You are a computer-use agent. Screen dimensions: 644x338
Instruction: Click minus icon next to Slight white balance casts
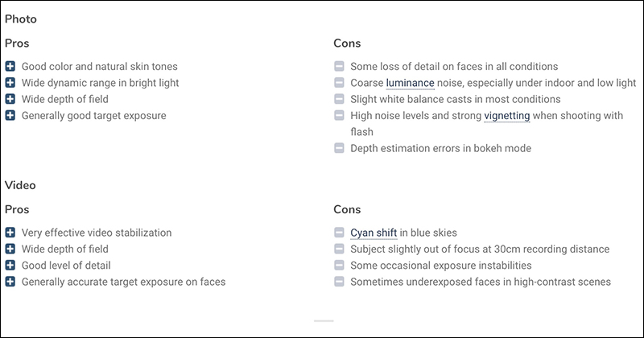[339, 99]
